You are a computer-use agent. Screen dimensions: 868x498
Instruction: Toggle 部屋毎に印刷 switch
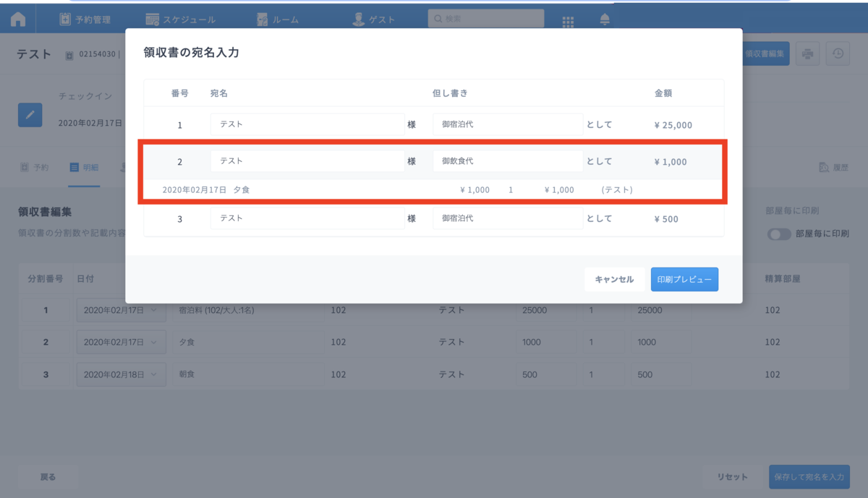(779, 234)
